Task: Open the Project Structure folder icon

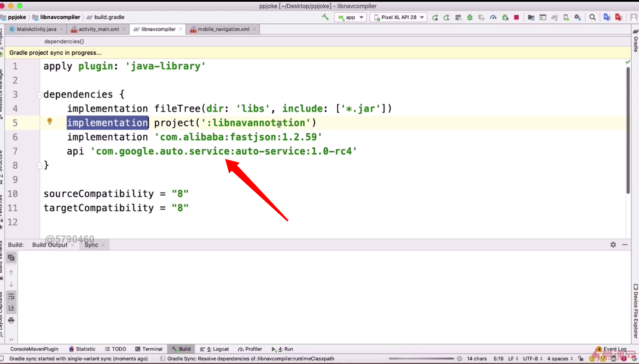Action: pyautogui.click(x=531, y=17)
